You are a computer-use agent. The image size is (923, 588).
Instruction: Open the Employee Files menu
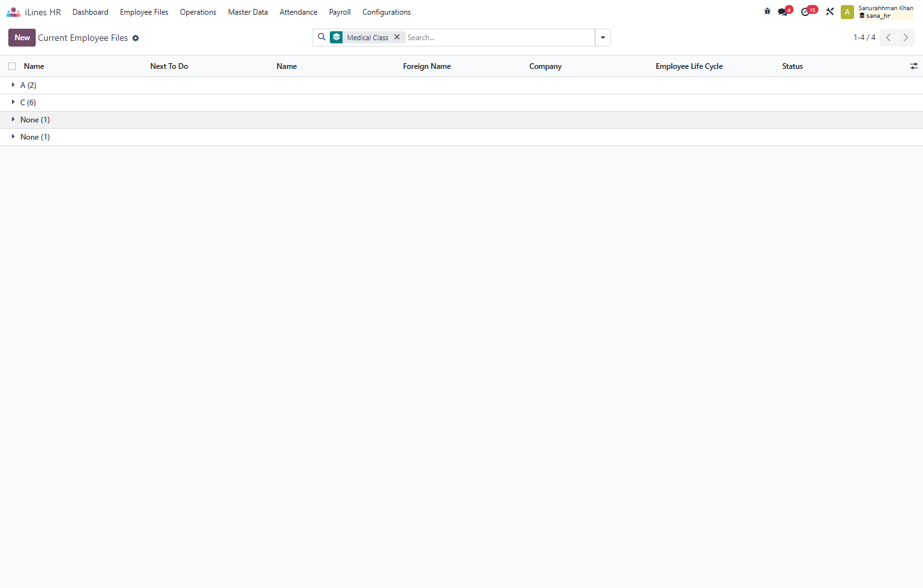[x=144, y=12]
